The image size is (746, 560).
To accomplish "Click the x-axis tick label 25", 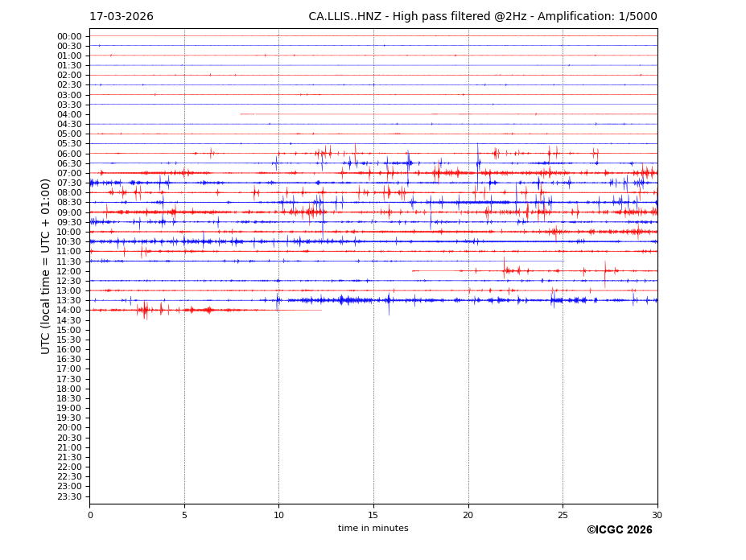I will tap(563, 515).
